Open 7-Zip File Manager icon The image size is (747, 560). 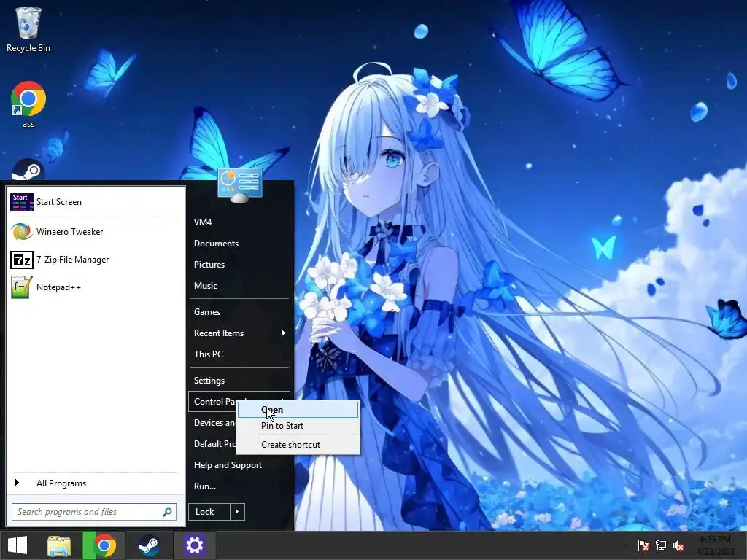21,260
